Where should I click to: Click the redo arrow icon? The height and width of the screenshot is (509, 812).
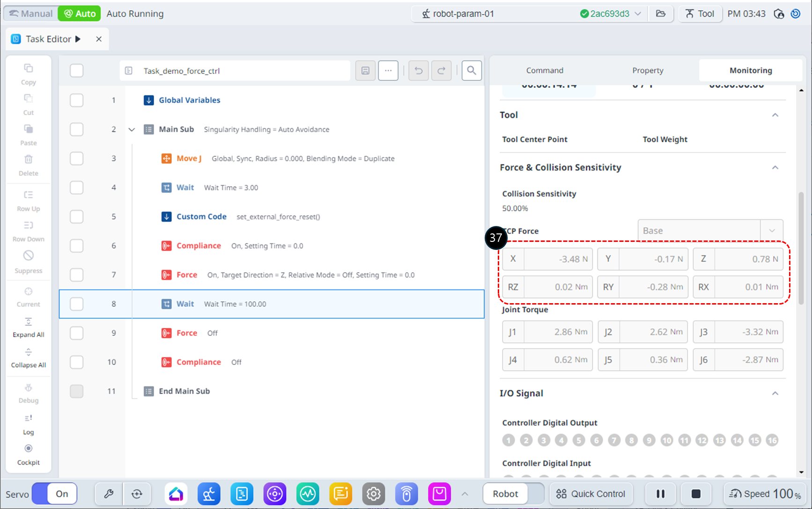click(441, 71)
